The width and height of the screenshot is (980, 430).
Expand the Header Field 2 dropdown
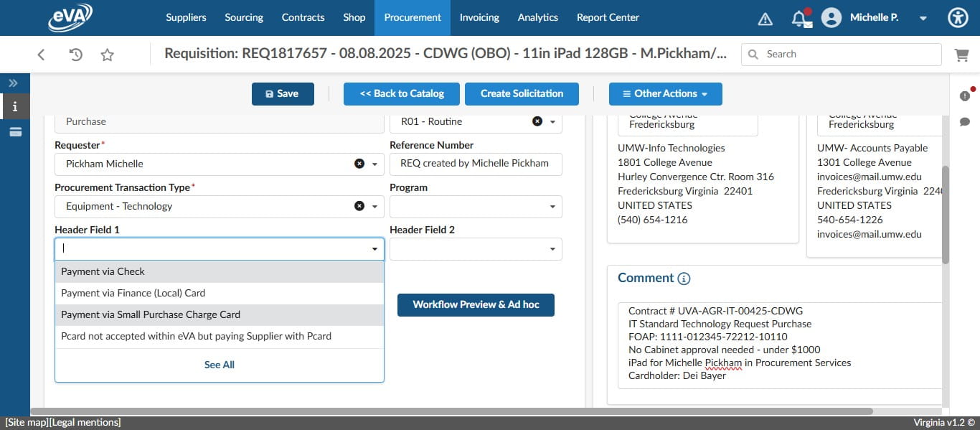(x=552, y=248)
